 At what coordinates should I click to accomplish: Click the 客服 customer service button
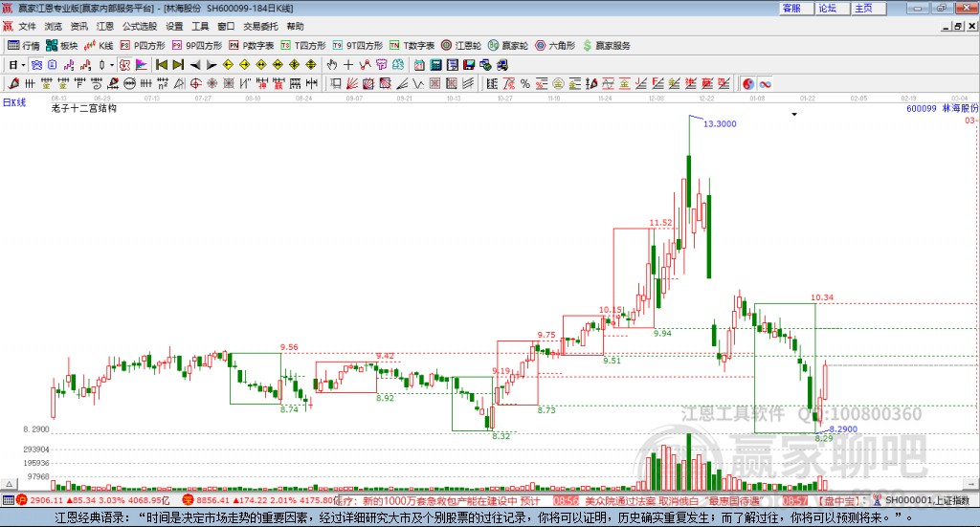click(x=796, y=8)
